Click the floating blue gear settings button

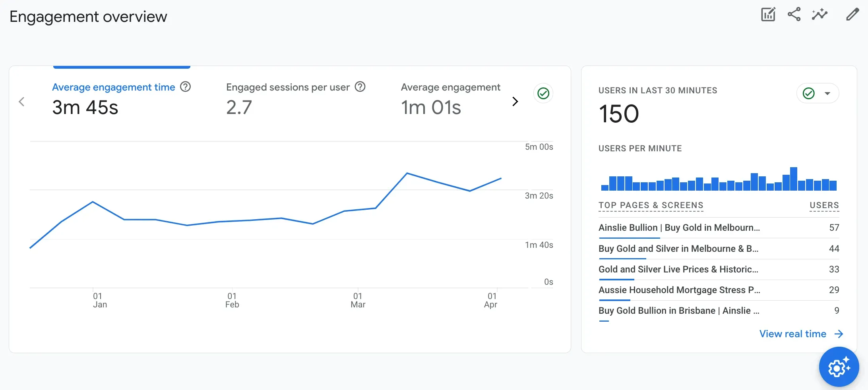point(839,367)
